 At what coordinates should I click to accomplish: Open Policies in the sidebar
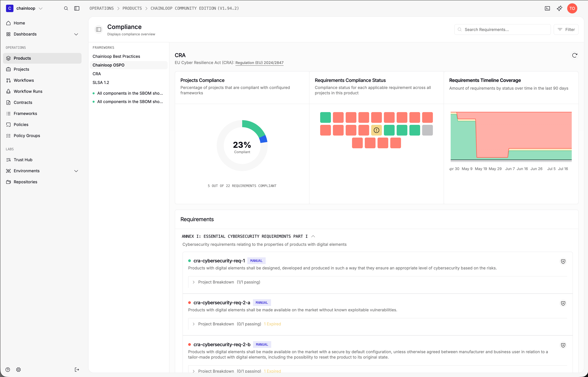tap(42, 125)
